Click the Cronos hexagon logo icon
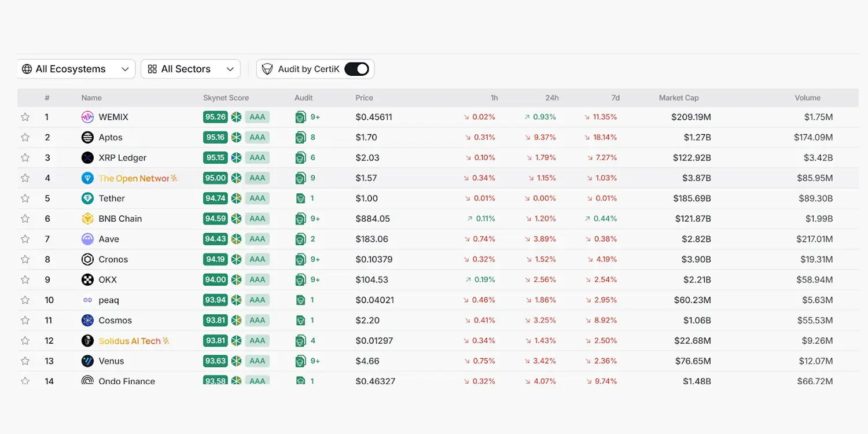This screenshot has width=868, height=434. point(87,259)
